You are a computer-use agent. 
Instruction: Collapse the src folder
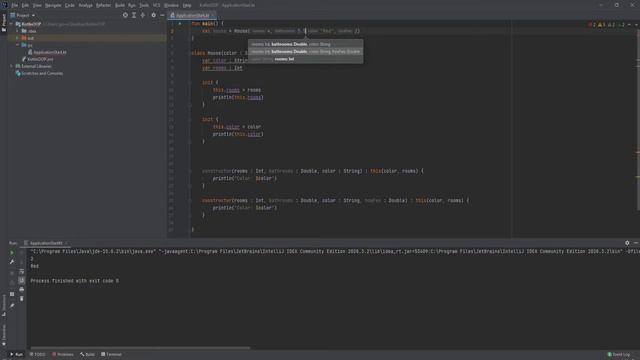18,45
